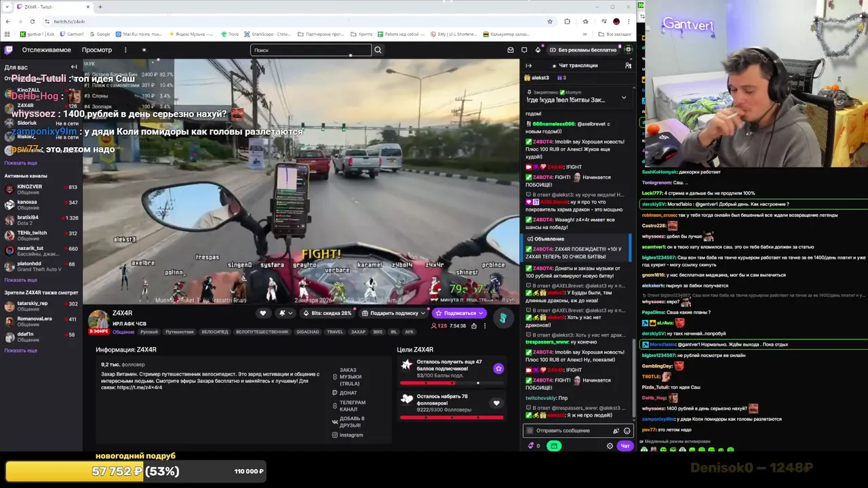Image resolution: width=868 pixels, height=488 pixels.
Task: Open nazarik_tut channel in sidebar
Action: [x=41, y=251]
